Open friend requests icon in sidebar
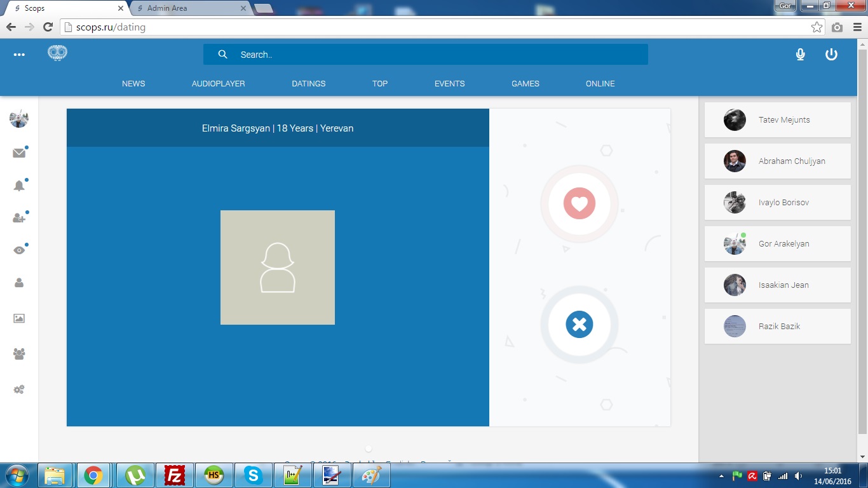This screenshot has height=488, width=868. point(19,218)
